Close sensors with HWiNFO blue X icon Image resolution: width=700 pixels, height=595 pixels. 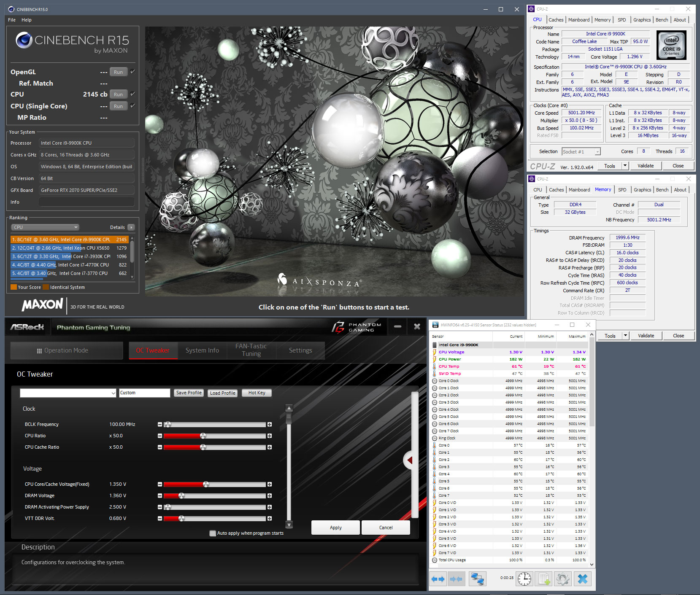pyautogui.click(x=582, y=579)
